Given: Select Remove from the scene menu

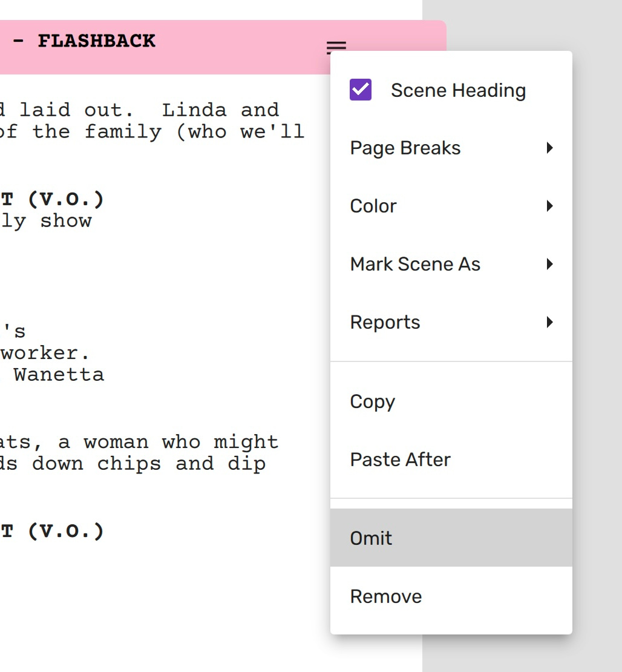Looking at the screenshot, I should click(x=385, y=596).
